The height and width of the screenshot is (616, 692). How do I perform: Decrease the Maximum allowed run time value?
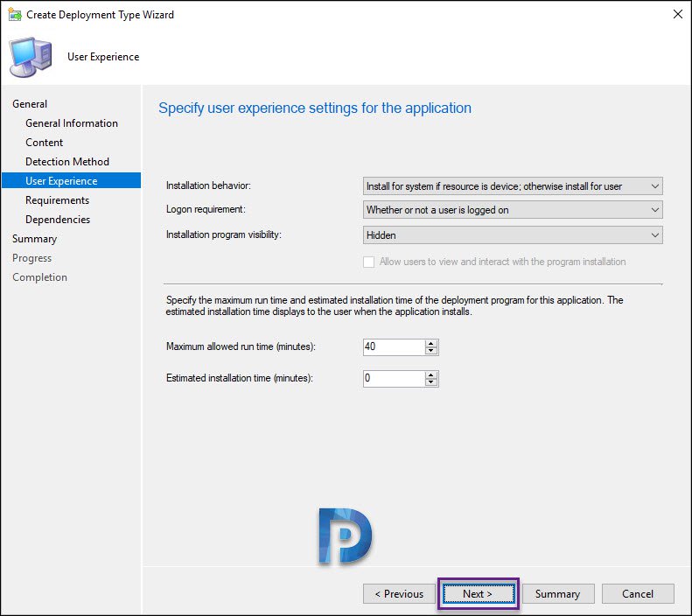pos(431,351)
